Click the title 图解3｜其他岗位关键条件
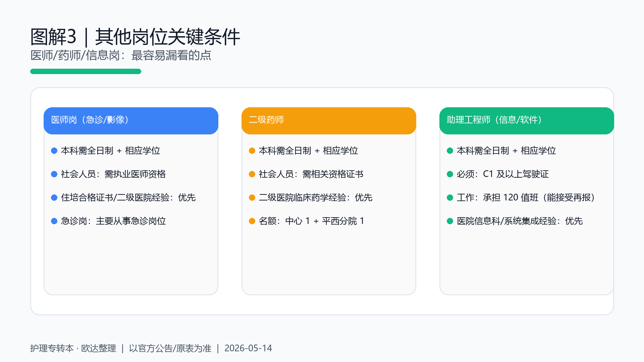This screenshot has height=362, width=644. [135, 37]
